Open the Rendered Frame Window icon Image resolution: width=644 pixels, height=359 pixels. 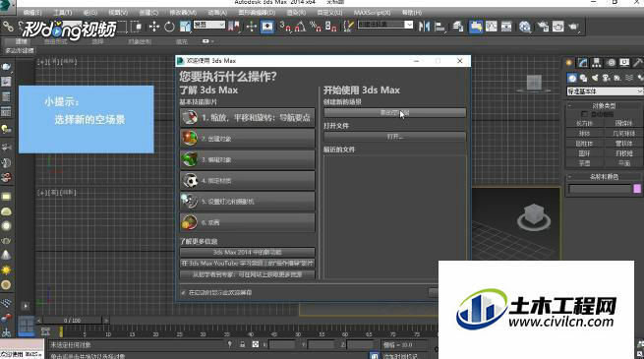(x=557, y=27)
